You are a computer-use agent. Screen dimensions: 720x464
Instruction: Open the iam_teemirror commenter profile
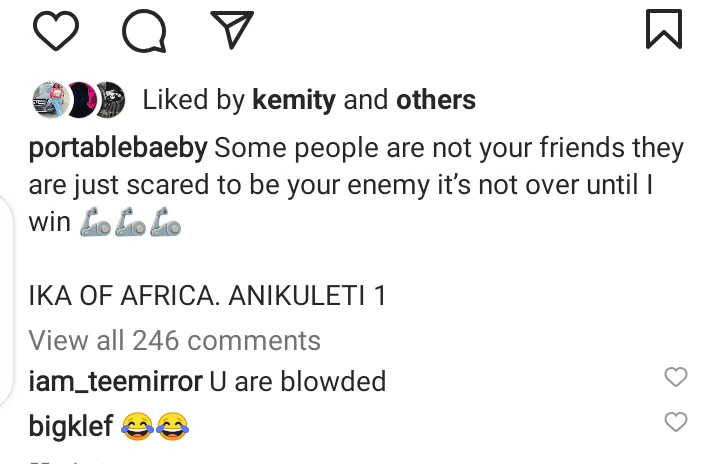pos(114,381)
